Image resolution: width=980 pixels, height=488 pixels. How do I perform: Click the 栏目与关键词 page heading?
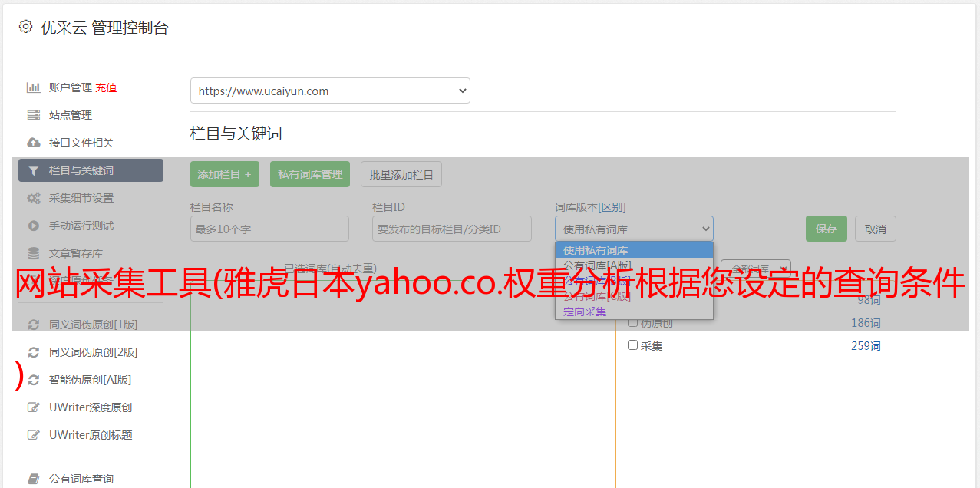coord(236,134)
